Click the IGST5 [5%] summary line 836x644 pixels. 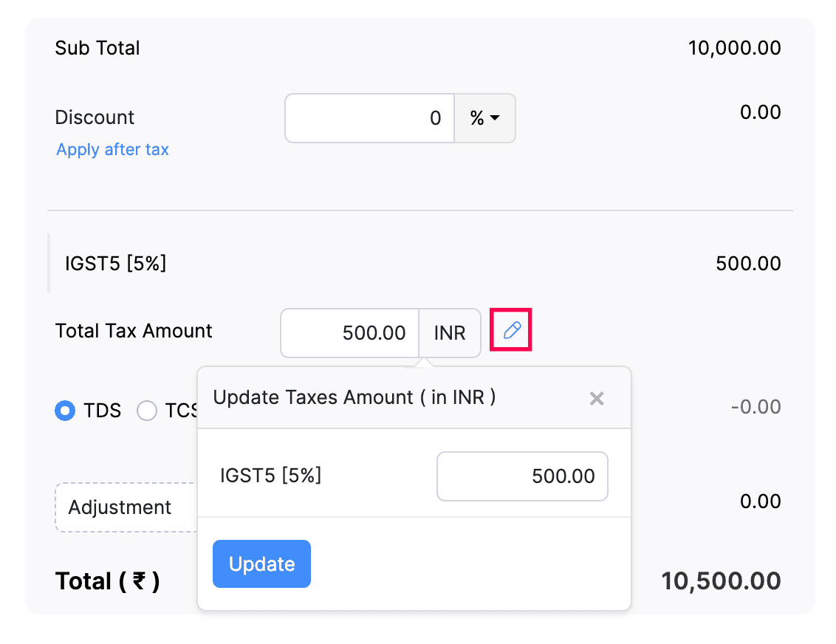tap(115, 264)
